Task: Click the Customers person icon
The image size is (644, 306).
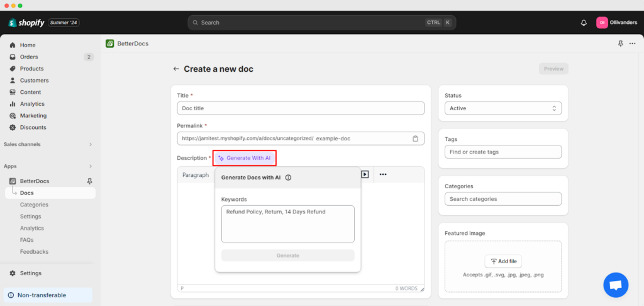Action: click(13, 80)
